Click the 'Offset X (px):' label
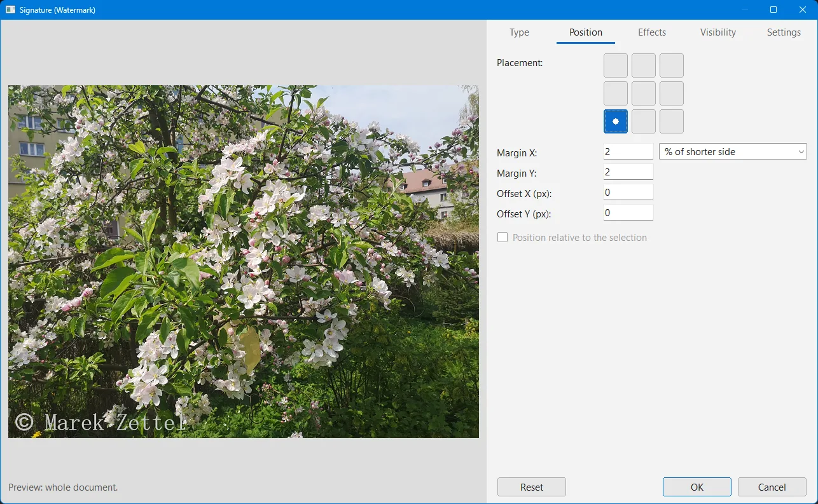The width and height of the screenshot is (818, 504). (523, 194)
